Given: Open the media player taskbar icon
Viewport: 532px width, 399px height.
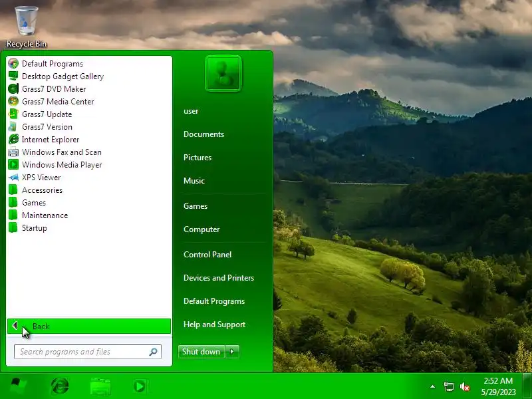Looking at the screenshot, I should (140, 386).
